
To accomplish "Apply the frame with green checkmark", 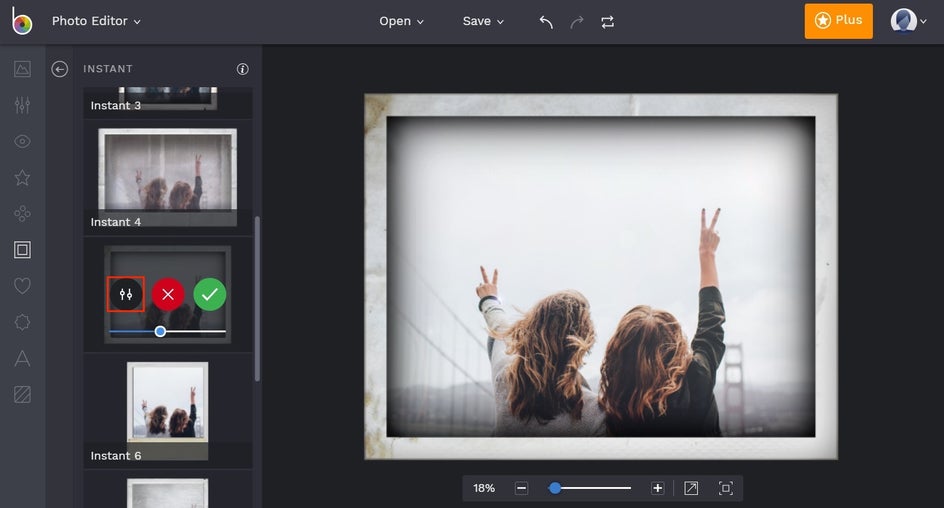I will 210,294.
